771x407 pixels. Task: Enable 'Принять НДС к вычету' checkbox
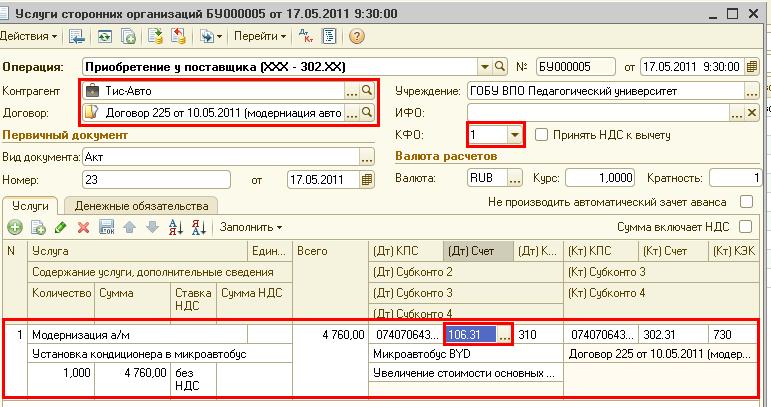542,134
